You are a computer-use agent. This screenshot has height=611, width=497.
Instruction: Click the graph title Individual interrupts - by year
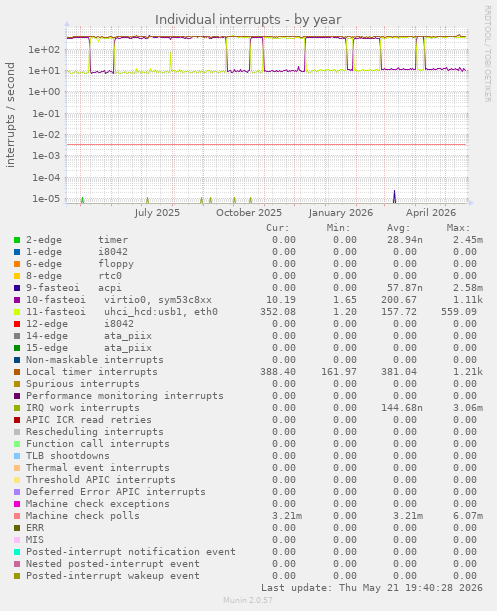click(248, 19)
